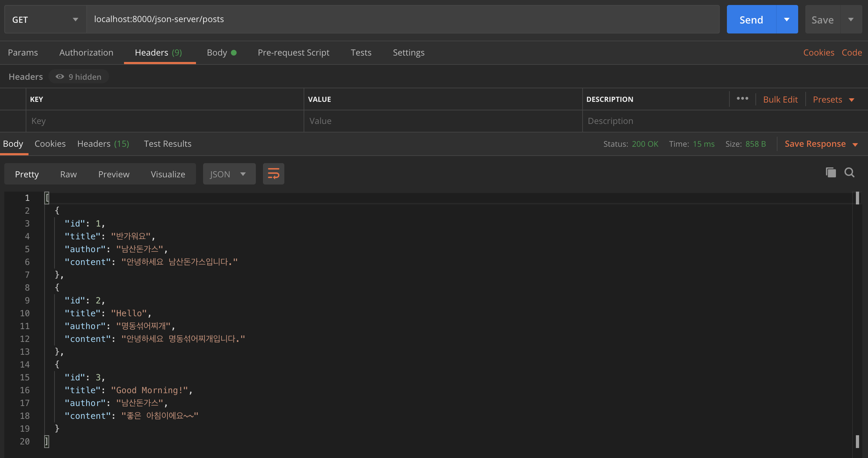Click the Cookies link at top right
The width and height of the screenshot is (868, 458).
coord(818,53)
